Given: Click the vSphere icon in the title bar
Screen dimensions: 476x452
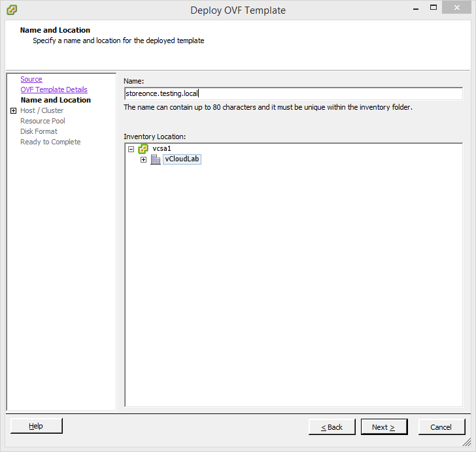Looking at the screenshot, I should click(12, 10).
